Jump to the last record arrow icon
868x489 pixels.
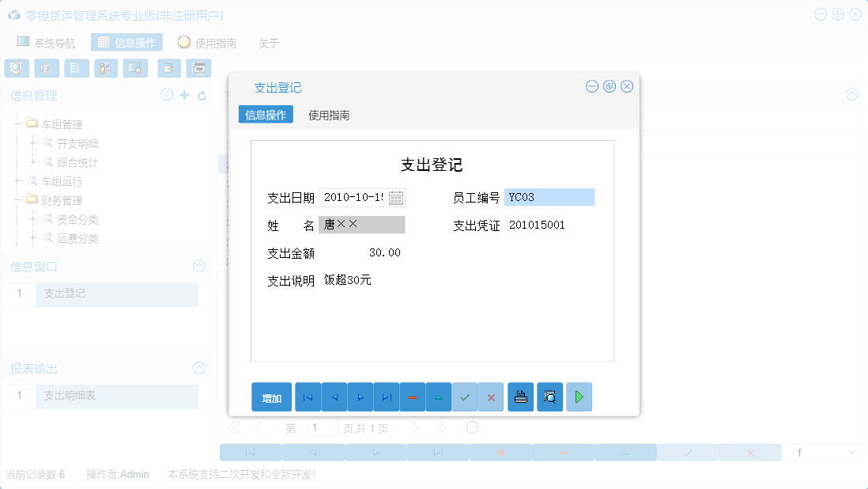point(387,396)
